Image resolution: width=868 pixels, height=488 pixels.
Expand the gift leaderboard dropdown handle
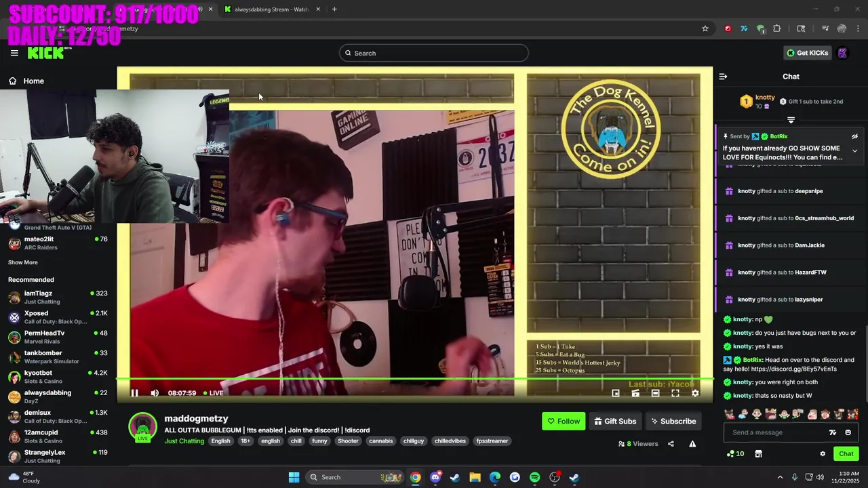tap(791, 120)
